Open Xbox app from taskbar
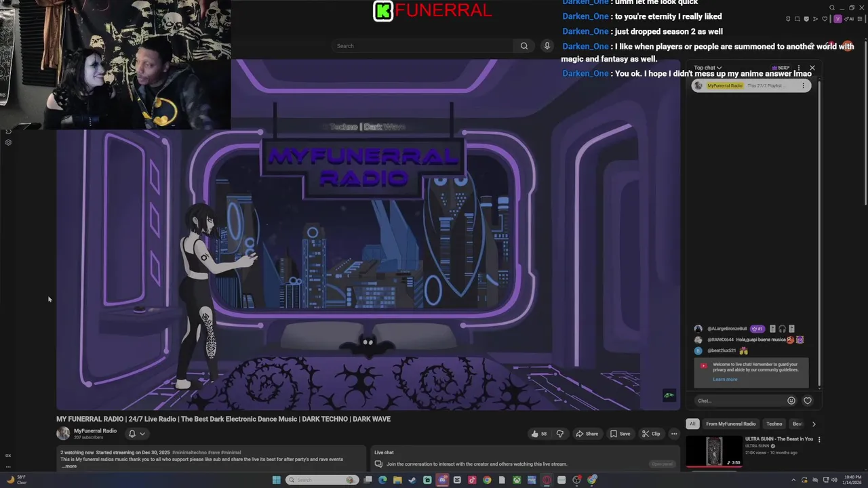Viewport: 868px width, 488px height. (x=517, y=480)
